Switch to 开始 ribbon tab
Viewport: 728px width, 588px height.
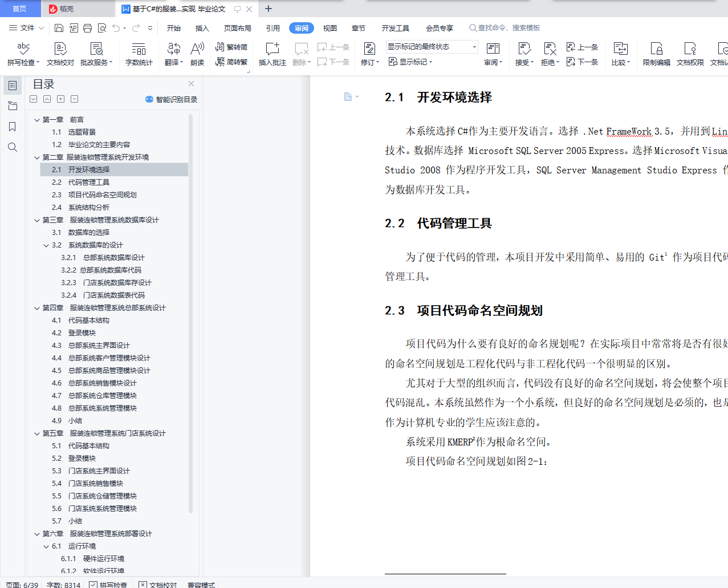coord(174,28)
